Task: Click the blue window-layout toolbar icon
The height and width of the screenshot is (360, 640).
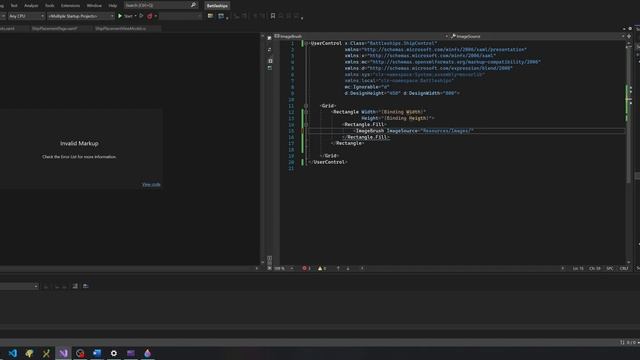Action: point(221,16)
